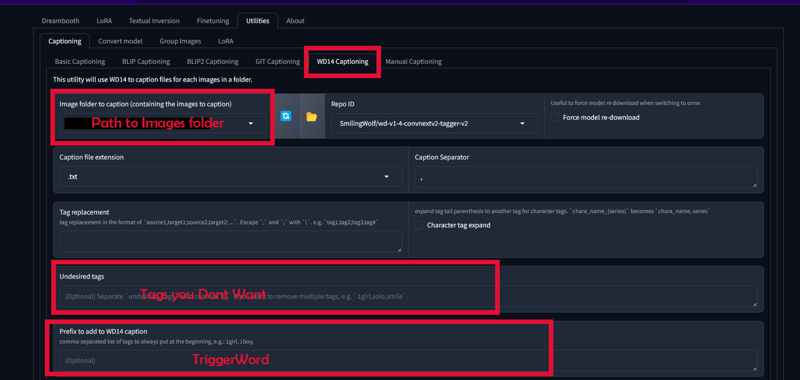The width and height of the screenshot is (800, 380).
Task: Switch to Basic Captioning tab
Action: coord(80,61)
